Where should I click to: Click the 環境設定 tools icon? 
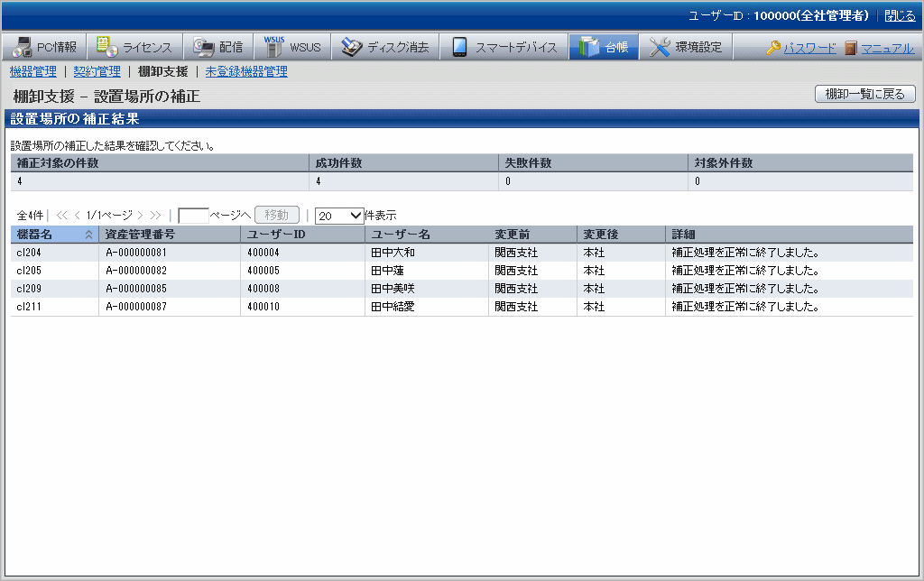tap(660, 48)
